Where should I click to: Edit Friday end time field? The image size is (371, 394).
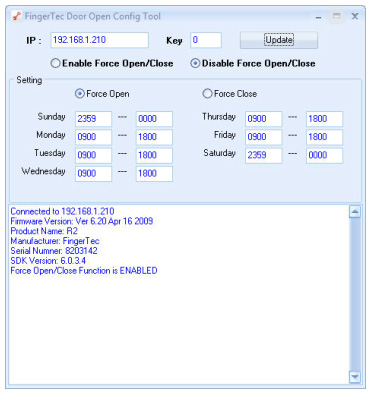point(324,137)
